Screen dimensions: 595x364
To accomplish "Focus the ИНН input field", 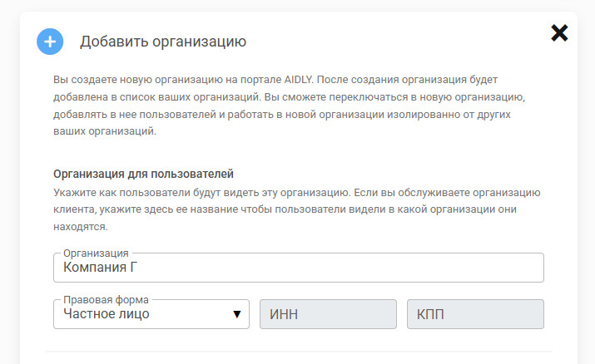I will [329, 314].
